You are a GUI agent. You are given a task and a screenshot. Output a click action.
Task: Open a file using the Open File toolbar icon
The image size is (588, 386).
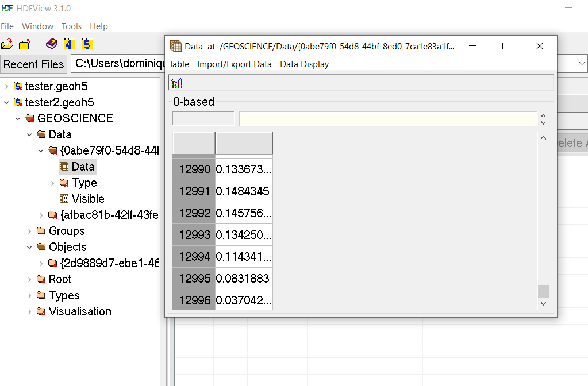(8, 44)
